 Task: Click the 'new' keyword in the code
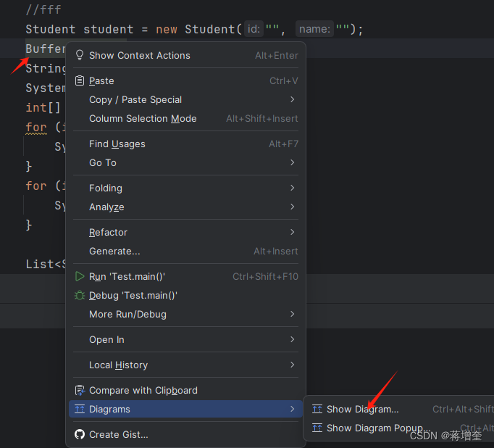167,30
